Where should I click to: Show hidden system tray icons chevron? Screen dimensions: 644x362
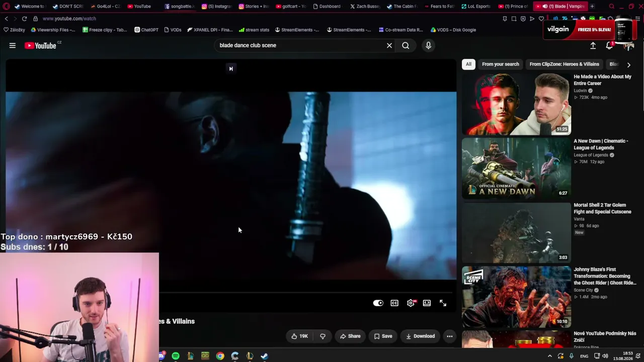(x=549, y=356)
